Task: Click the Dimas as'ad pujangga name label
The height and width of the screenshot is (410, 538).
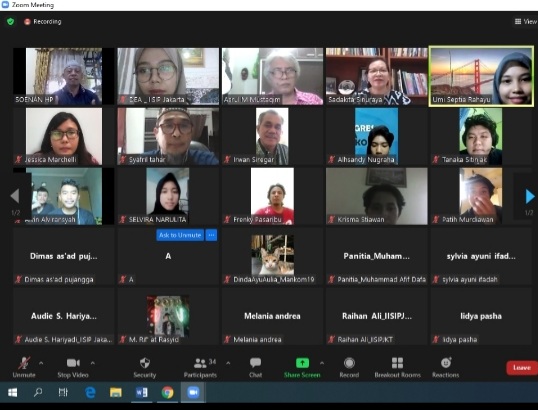Action: tap(59, 280)
